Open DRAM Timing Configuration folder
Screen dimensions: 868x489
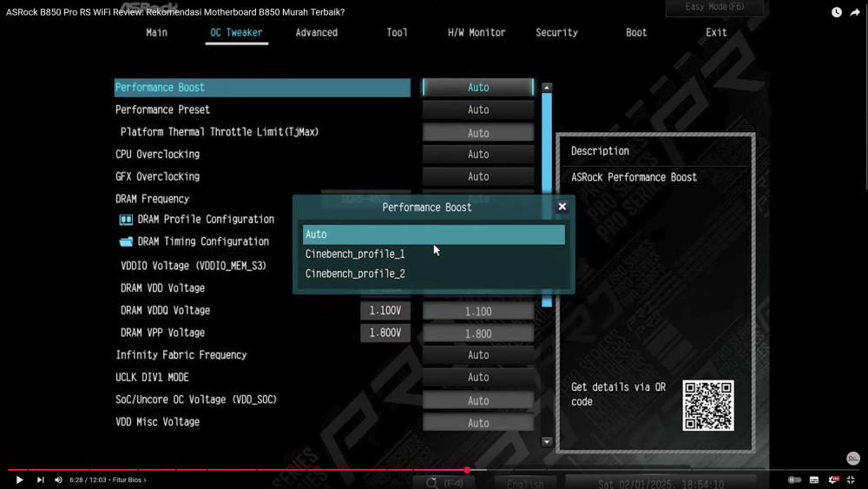pyautogui.click(x=203, y=241)
